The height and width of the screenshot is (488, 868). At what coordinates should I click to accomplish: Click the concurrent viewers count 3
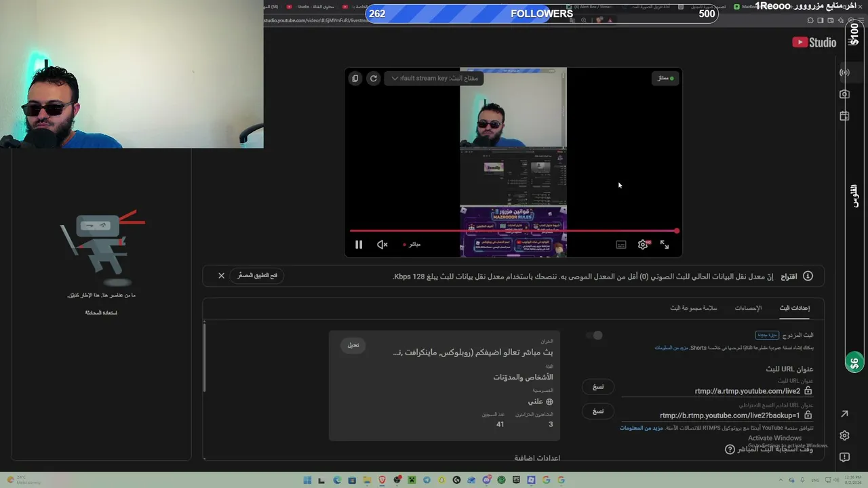[551, 424]
